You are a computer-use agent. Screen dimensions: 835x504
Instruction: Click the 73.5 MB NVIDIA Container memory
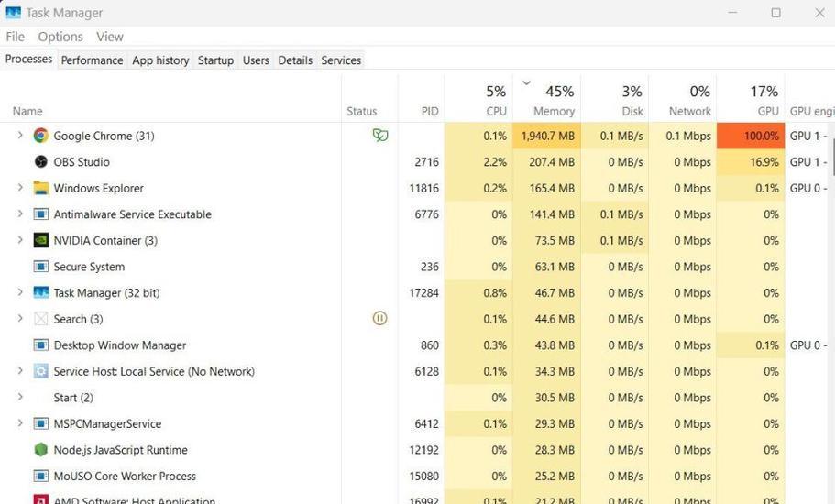[555, 241]
